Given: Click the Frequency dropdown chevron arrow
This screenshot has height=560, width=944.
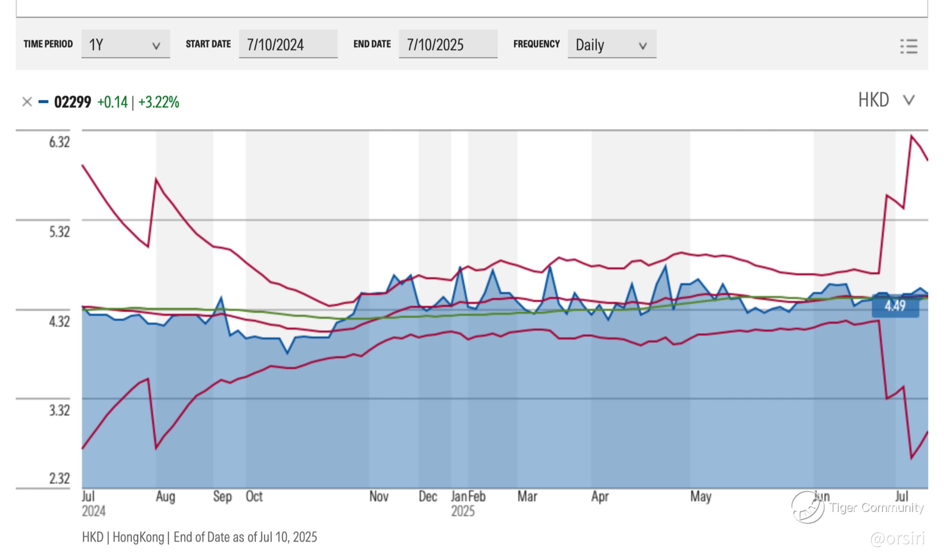Looking at the screenshot, I should pos(642,46).
